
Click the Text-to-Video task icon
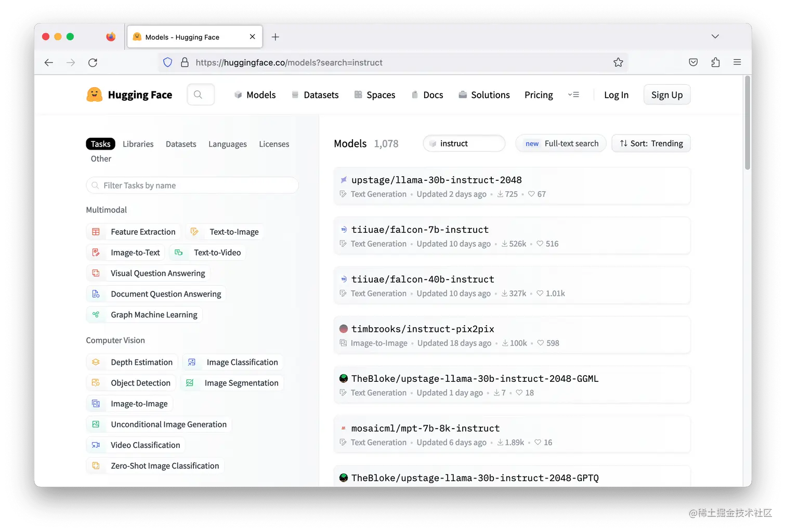point(179,252)
